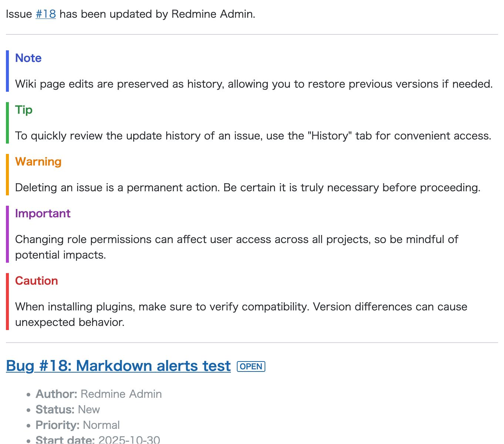This screenshot has height=444, width=504.
Task: Open the #18 issue link at top
Action: point(46,14)
